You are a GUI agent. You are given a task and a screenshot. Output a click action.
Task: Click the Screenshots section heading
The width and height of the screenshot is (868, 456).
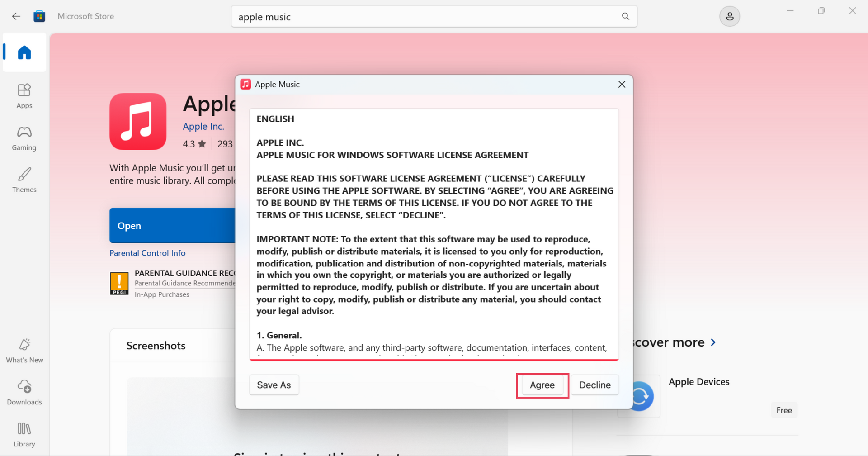click(156, 346)
